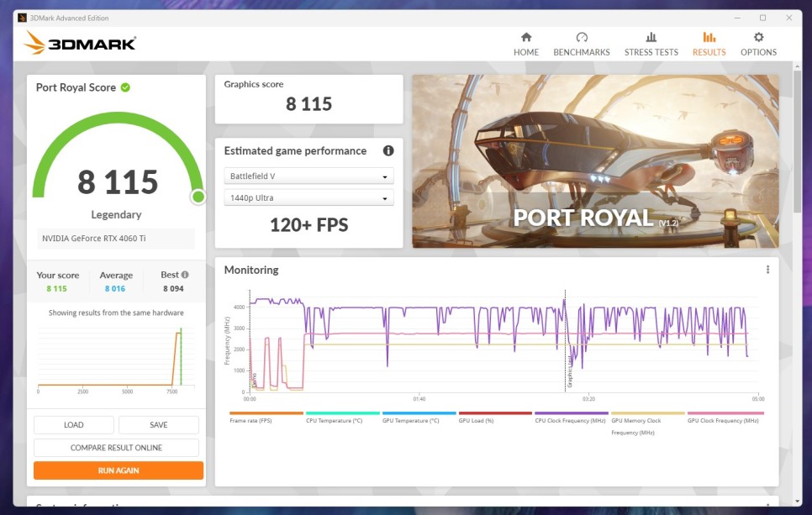Click the green validation checkmark beside Port Royal Score
Viewport: 812px width, 515px height.
[125, 87]
